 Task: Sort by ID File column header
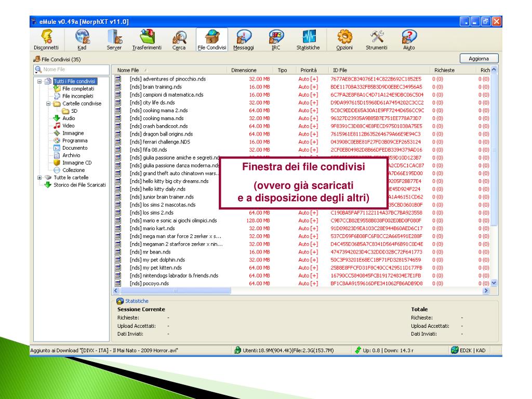tap(379, 70)
